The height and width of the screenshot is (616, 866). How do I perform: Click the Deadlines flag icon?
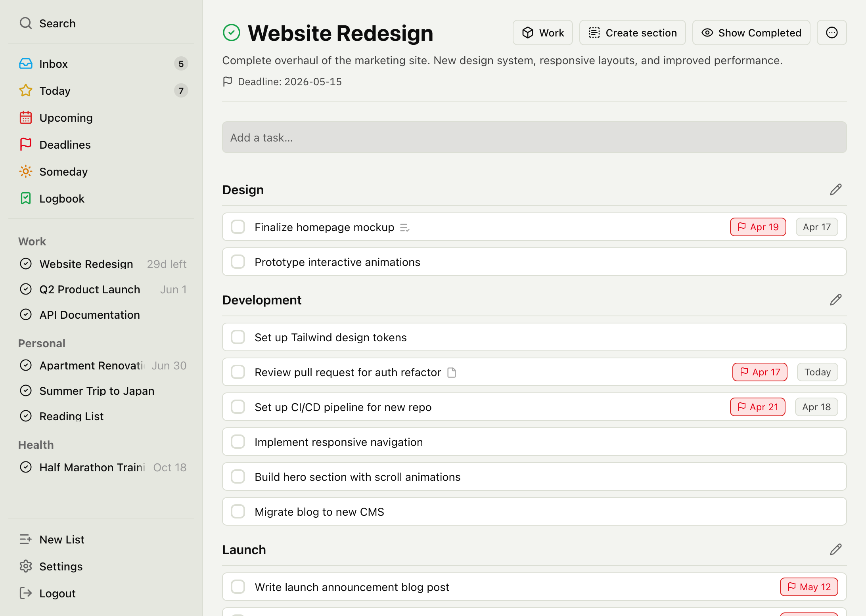tap(26, 145)
